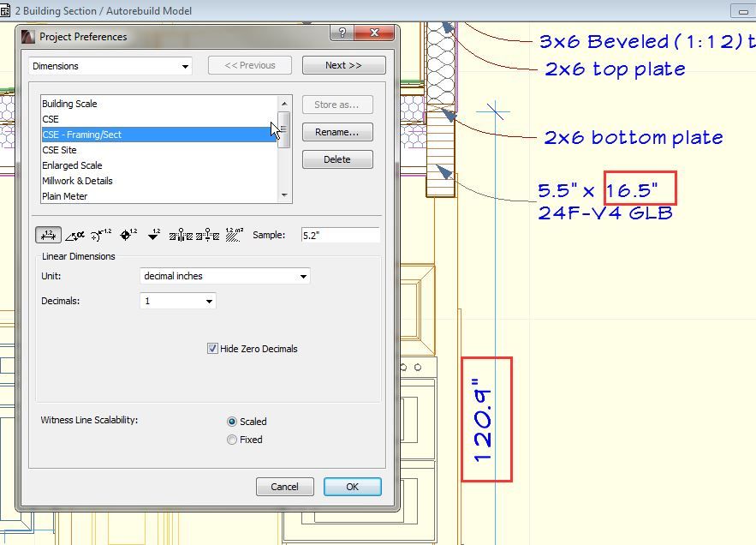756x545 pixels.
Task: Select the Linear Dimensions icon
Action: coord(48,234)
